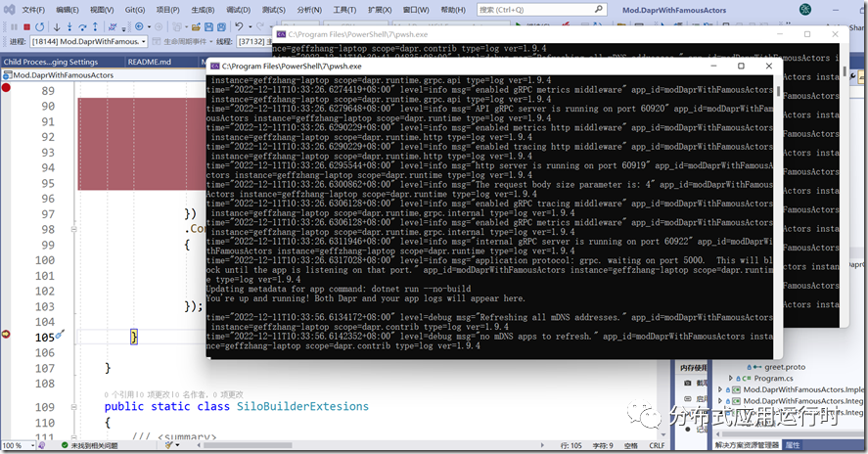
Task: Open the Extensions (扩展) menu
Action: pos(379,10)
